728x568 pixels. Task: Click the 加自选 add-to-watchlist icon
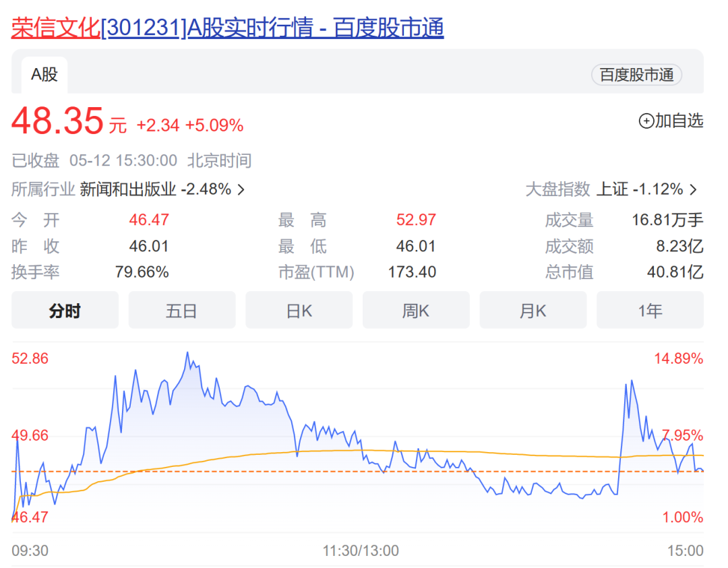[x=673, y=121]
